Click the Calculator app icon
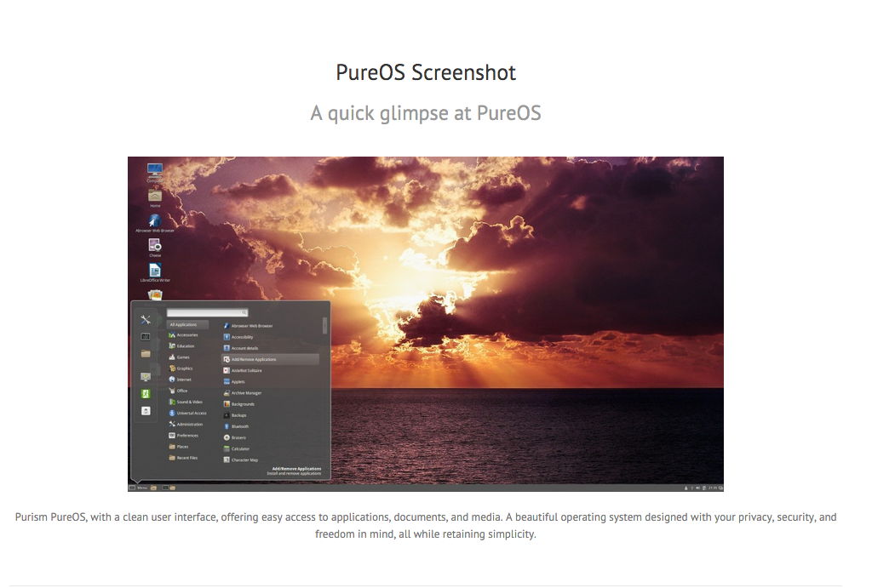Image resolution: width=872 pixels, height=588 pixels. 227,448
